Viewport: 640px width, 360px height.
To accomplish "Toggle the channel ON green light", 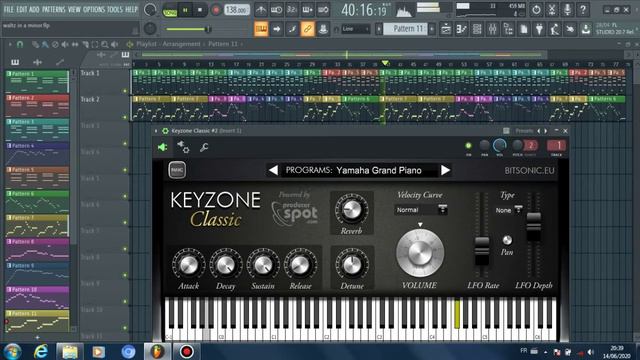I will point(469,146).
